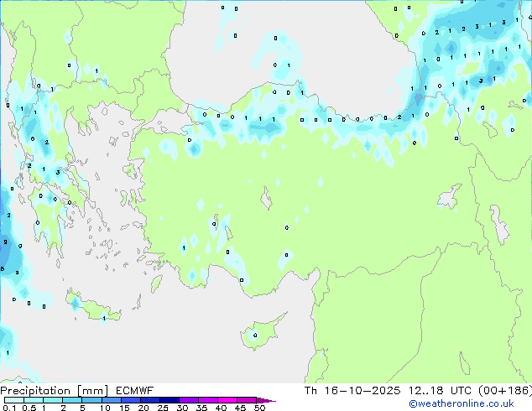Select the 25 to 30 mm navy swatch

pos(169,400)
